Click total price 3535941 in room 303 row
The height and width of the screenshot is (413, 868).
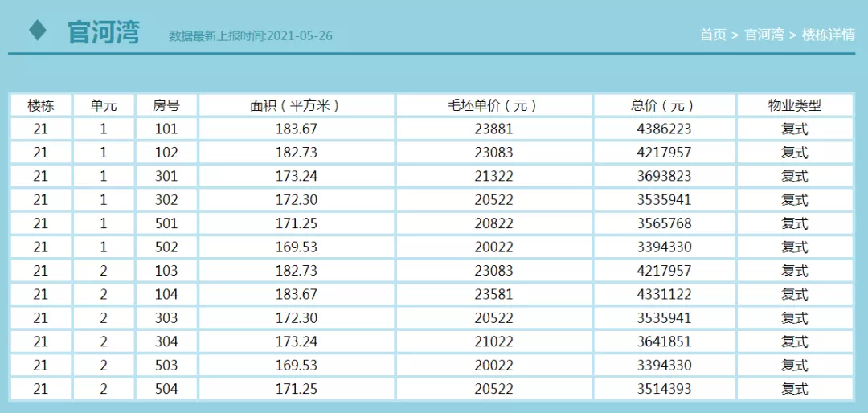pos(665,318)
